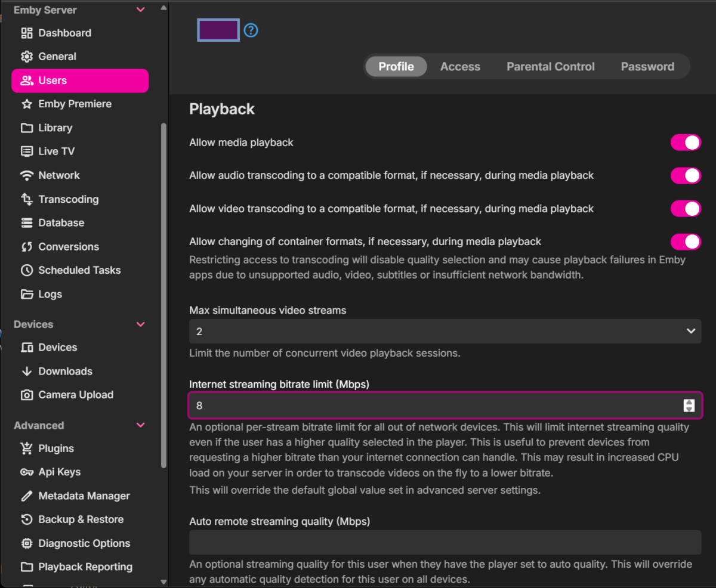Disable Allow media playback toggle
This screenshot has width=716, height=588.
tap(686, 143)
